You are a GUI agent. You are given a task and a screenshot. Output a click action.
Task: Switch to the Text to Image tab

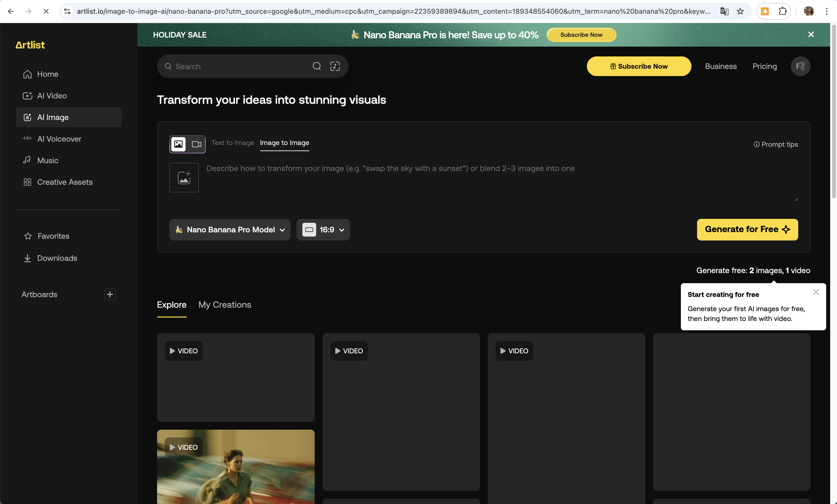[232, 143]
